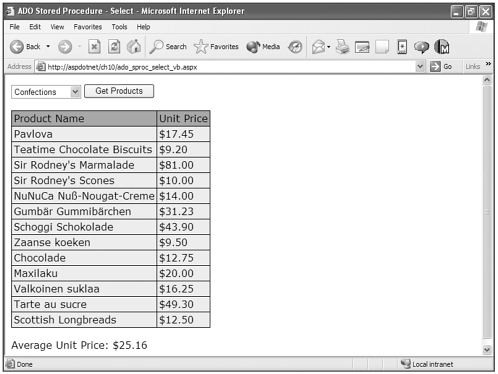
Task: Click the page icon in address bar
Action: [41, 67]
